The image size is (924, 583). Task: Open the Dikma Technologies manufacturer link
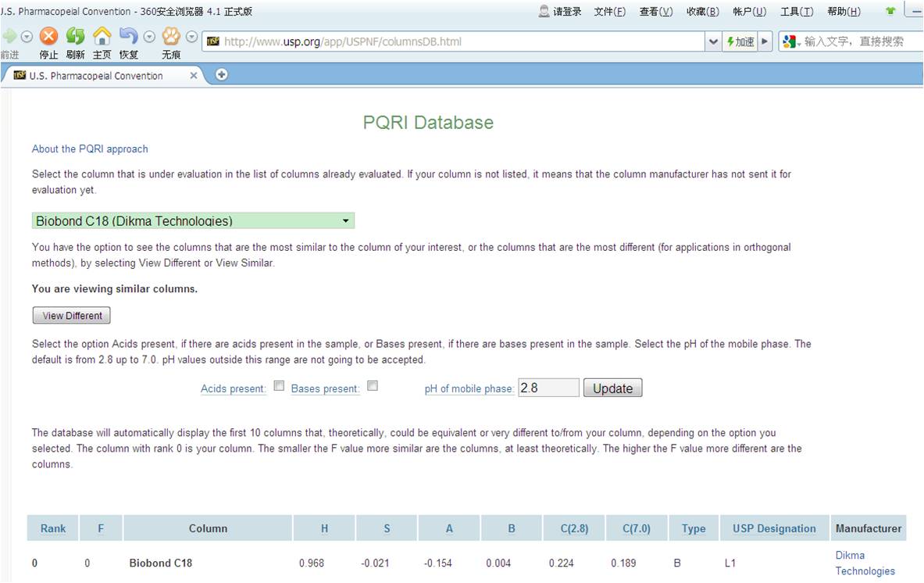[865, 563]
